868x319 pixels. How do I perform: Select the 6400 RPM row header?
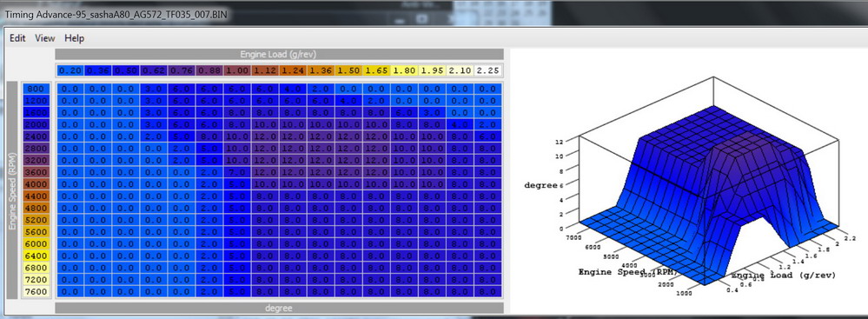coord(36,256)
